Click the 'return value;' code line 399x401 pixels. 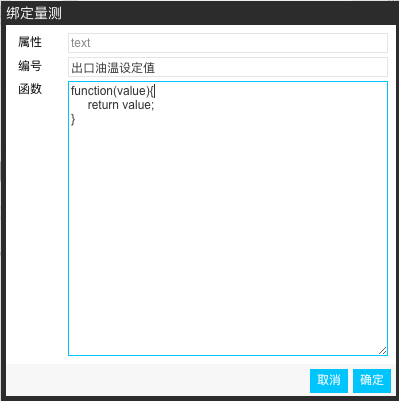121,105
